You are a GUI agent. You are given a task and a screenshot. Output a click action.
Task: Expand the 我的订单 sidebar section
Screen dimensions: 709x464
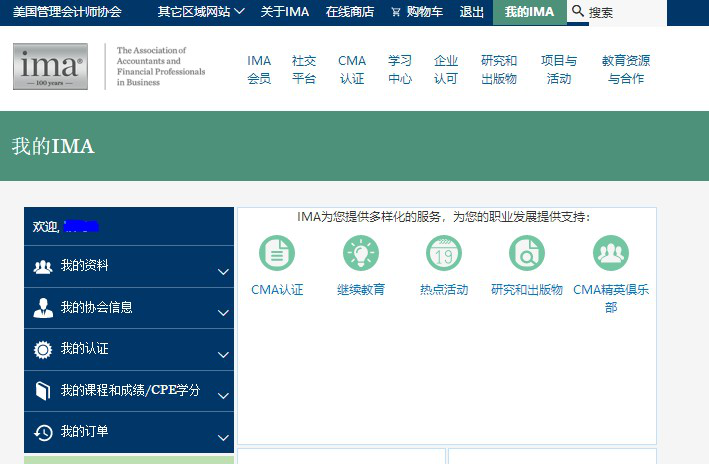pyautogui.click(x=129, y=432)
